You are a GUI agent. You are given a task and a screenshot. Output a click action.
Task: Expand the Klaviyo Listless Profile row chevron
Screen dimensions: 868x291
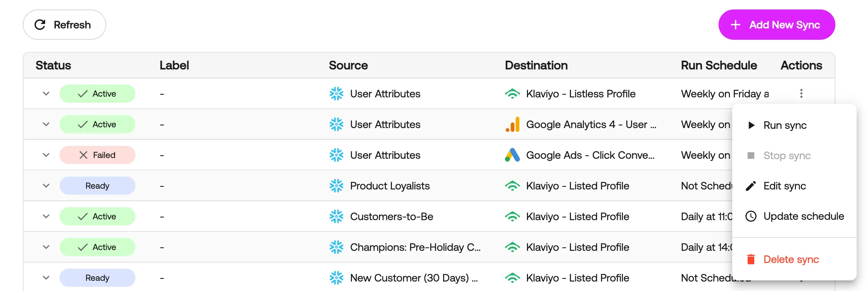click(46, 94)
